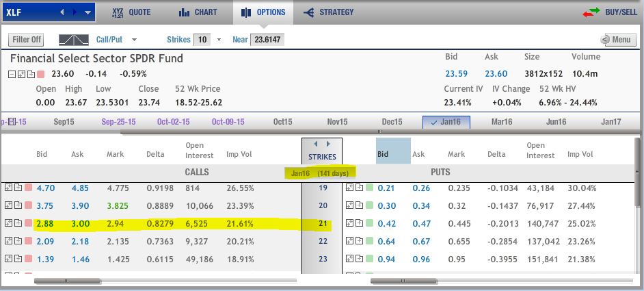Image resolution: width=644 pixels, height=291 pixels.
Task: Toggle the Oct-09-15 weekly expiration
Action: coord(228,122)
